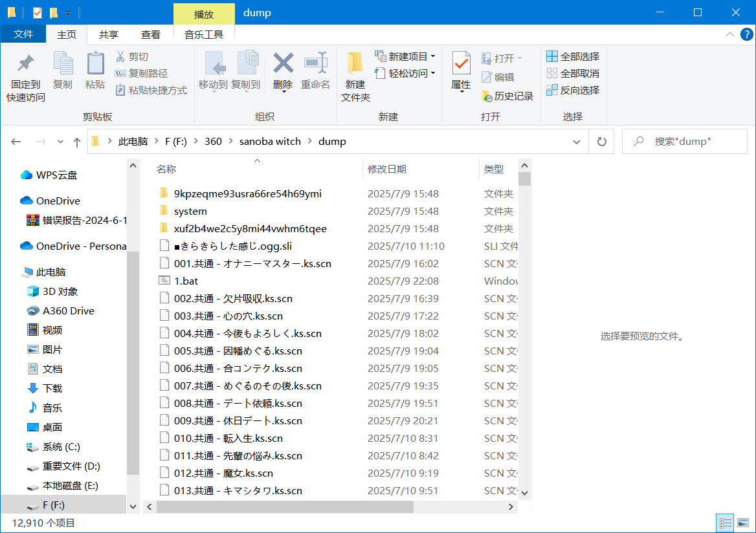Open the 文件 menu tab
Viewport: 756px width, 533px height.
click(23, 34)
